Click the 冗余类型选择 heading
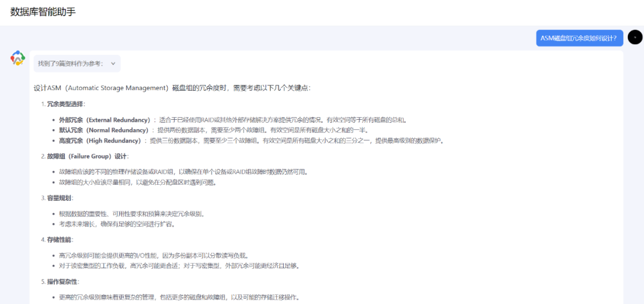This screenshot has height=304, width=644. click(x=66, y=104)
